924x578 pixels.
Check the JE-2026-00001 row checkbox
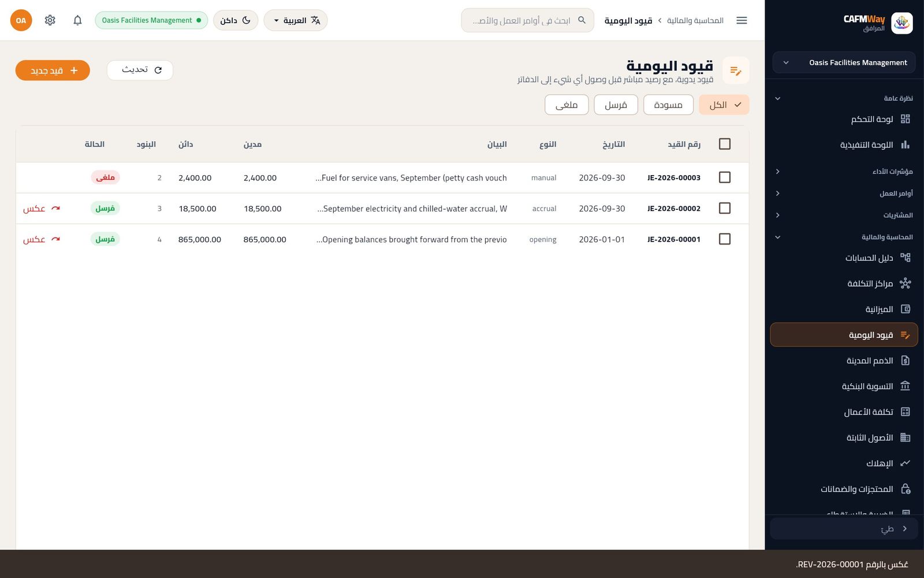tap(725, 239)
